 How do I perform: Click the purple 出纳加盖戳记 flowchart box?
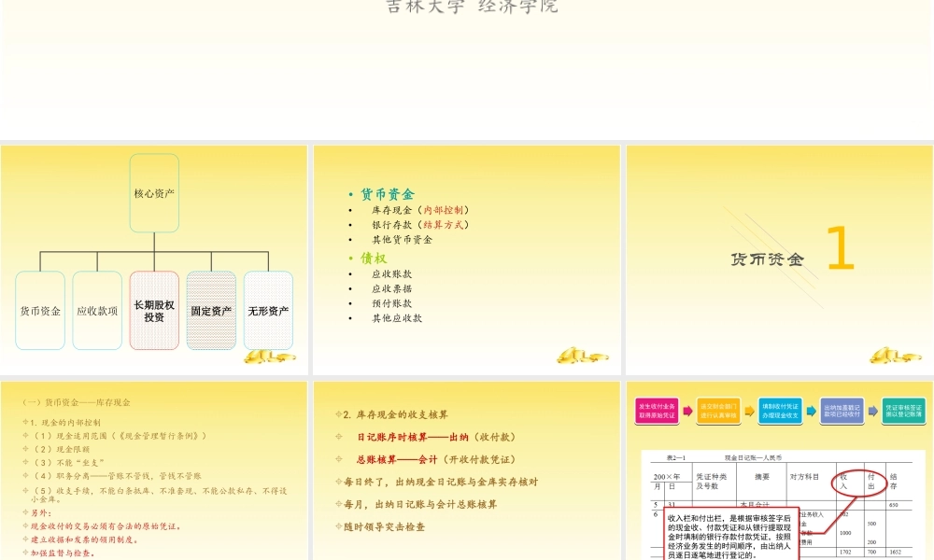point(841,410)
